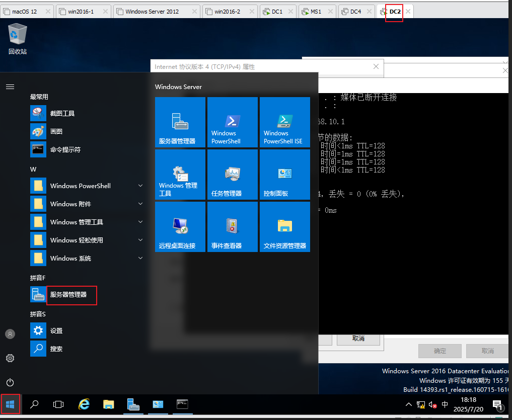
Task: Open Task View on the taskbar
Action: click(58, 404)
